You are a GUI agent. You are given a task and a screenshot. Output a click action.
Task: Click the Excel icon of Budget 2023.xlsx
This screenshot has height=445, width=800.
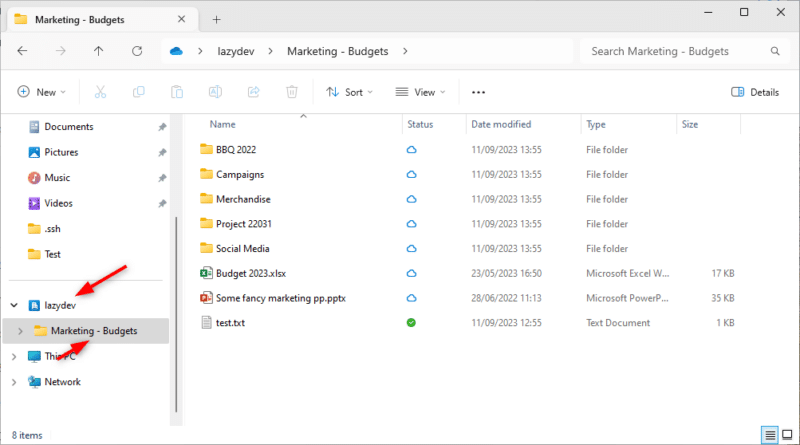(206, 273)
